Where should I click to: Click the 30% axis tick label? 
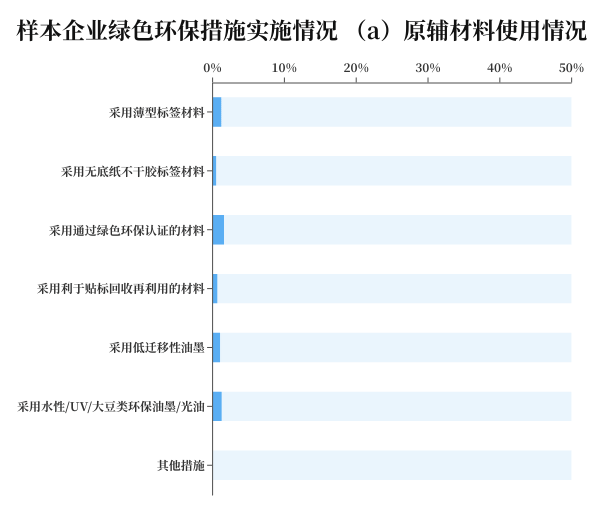click(x=428, y=68)
